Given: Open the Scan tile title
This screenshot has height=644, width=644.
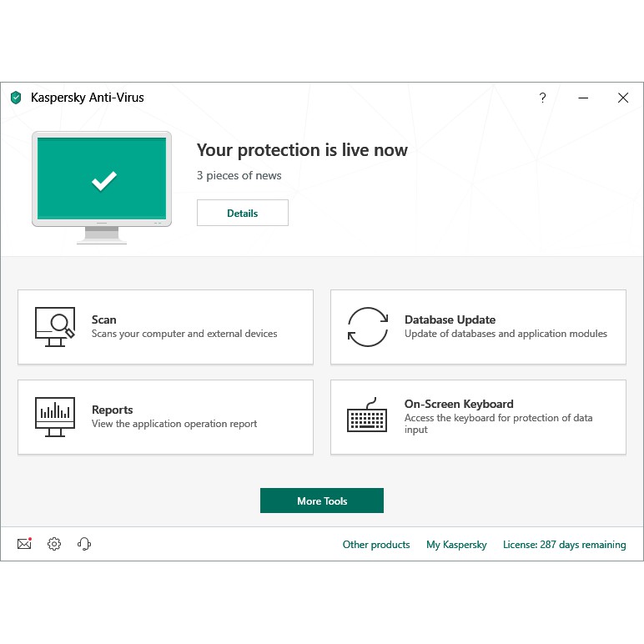Looking at the screenshot, I should 104,319.
